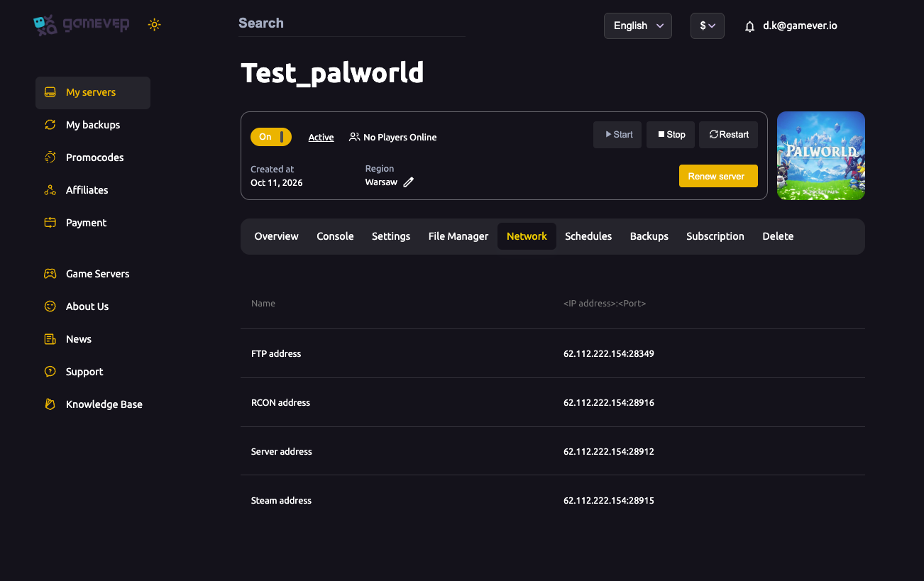This screenshot has height=581, width=924.
Task: Open the $ currency dropdown
Action: click(x=708, y=26)
